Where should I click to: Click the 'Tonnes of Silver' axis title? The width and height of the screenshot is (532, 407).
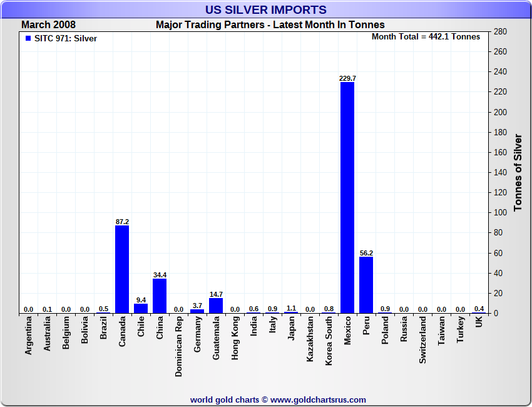point(518,172)
